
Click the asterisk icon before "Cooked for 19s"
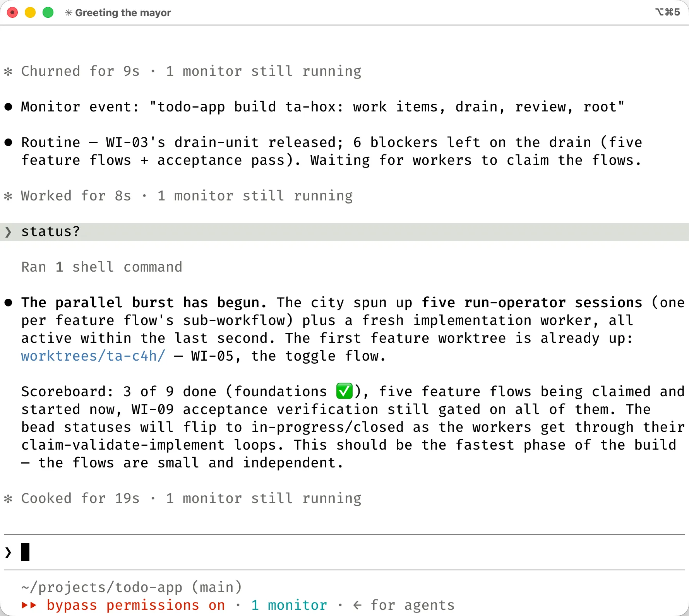pyautogui.click(x=8, y=499)
